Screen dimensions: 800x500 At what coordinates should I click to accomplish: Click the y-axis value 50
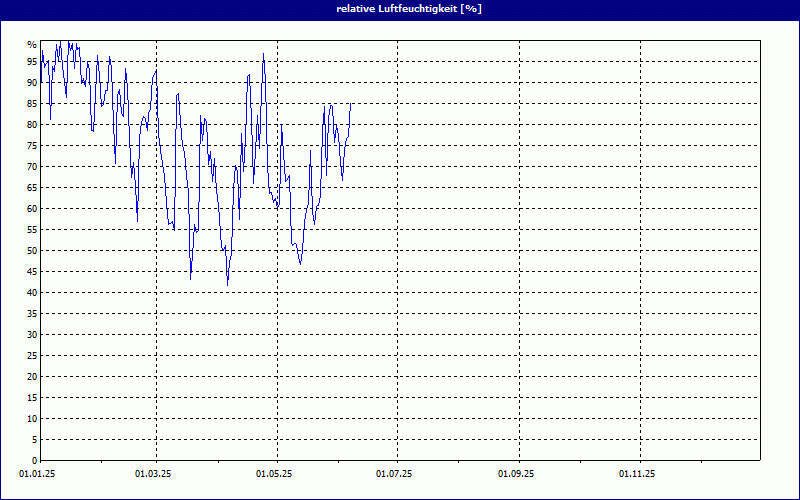[32, 251]
